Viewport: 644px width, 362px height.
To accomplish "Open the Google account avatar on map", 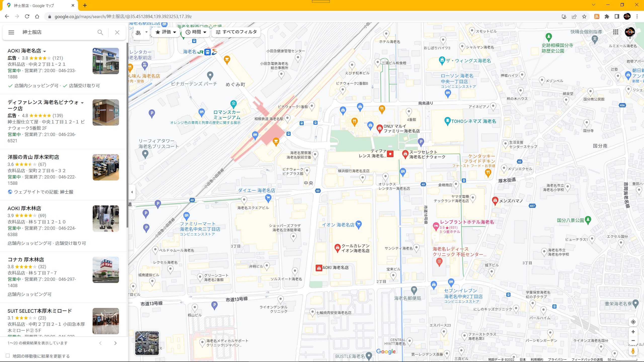I will coord(630,32).
